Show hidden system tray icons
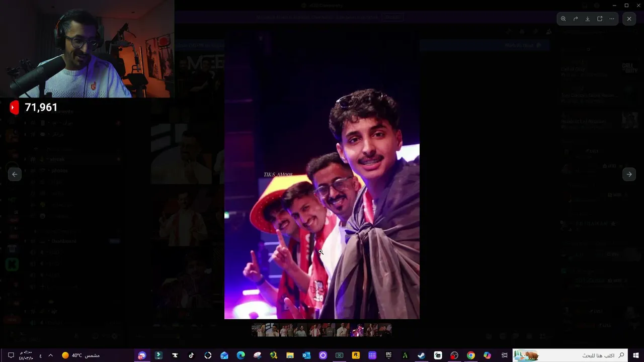 [50, 355]
